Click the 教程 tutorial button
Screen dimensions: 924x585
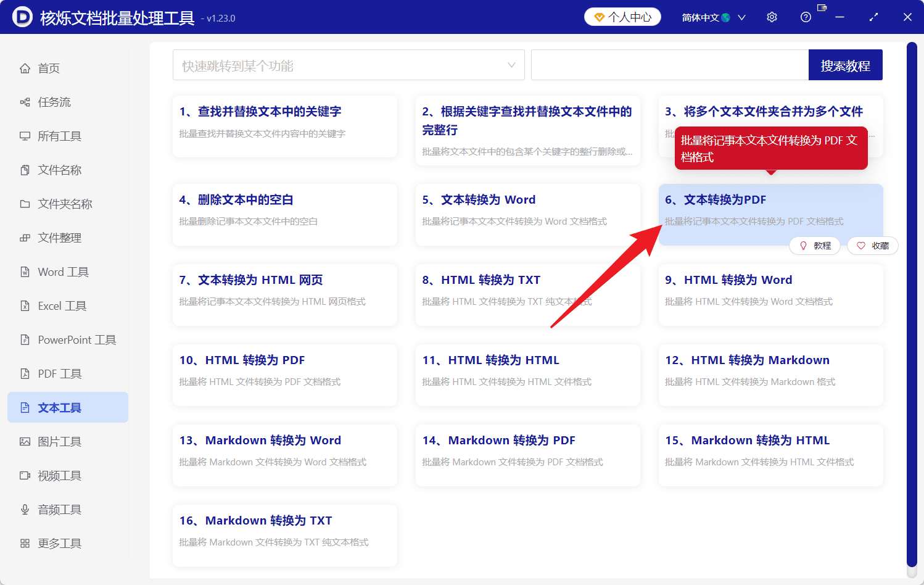tap(815, 246)
